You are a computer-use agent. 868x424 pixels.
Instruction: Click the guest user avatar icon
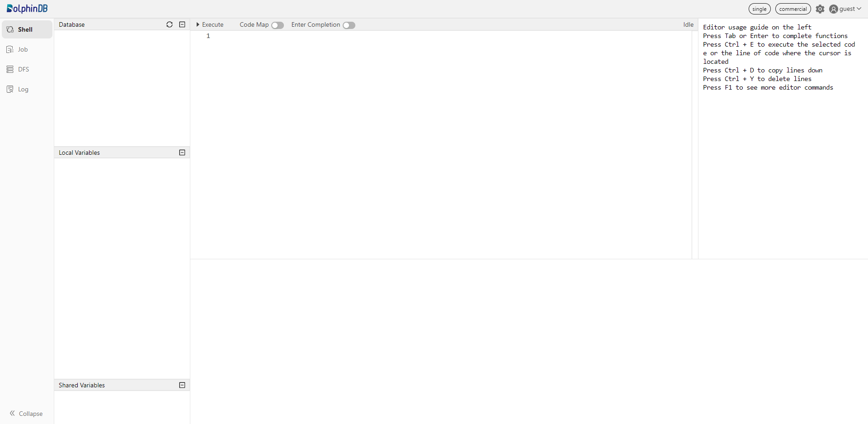coord(834,9)
